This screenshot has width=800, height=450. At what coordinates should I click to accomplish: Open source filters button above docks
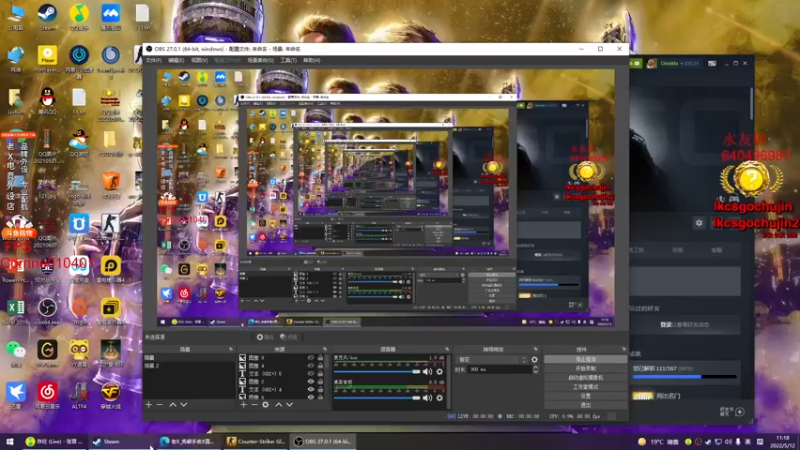tap(289, 337)
